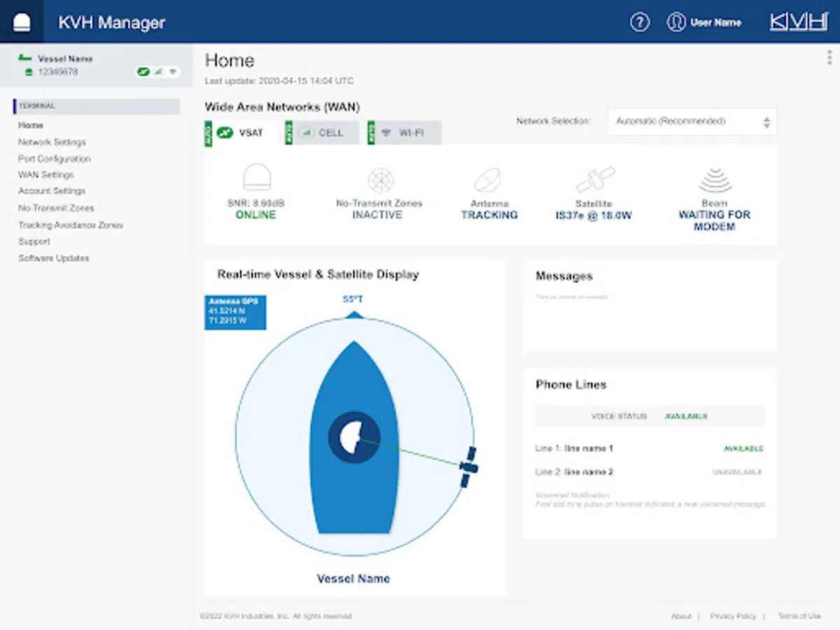Click the SNR 8.60dB ONLINE status

[x=255, y=209]
